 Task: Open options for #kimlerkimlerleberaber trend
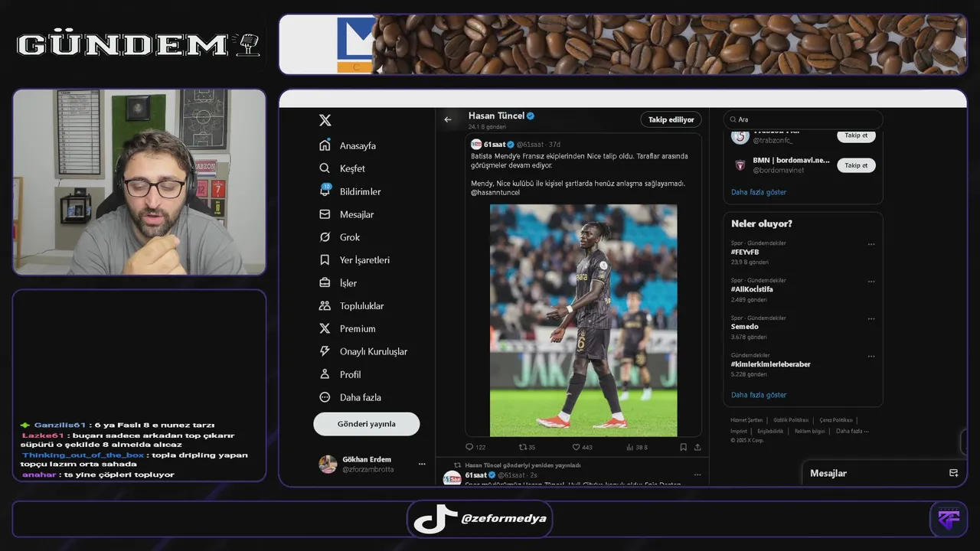[x=871, y=357]
